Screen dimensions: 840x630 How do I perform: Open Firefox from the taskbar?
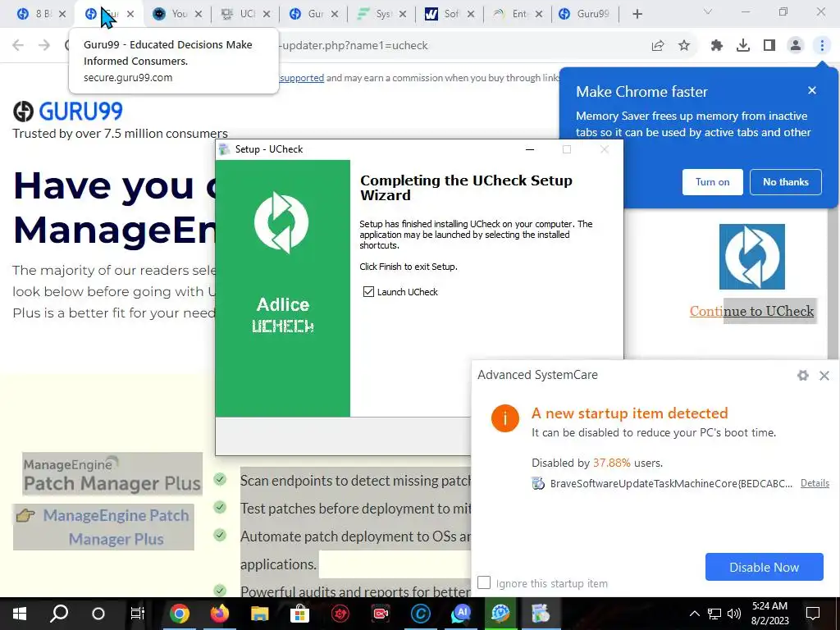click(219, 614)
